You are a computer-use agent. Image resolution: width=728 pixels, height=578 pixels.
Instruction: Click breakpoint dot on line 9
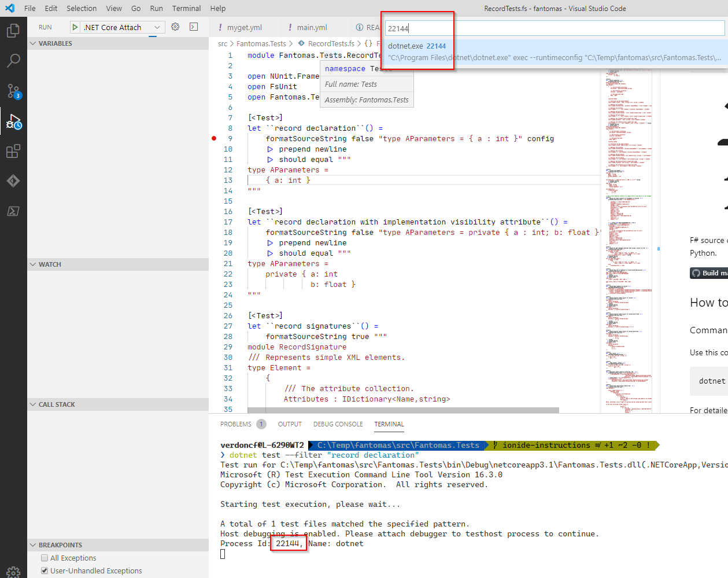pyautogui.click(x=214, y=138)
